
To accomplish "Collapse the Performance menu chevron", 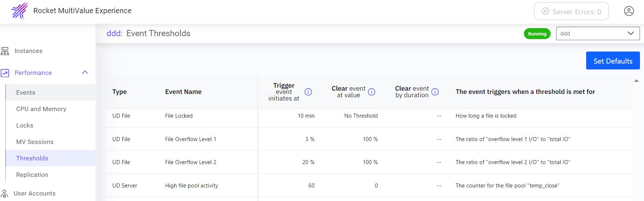I will (x=85, y=72).
